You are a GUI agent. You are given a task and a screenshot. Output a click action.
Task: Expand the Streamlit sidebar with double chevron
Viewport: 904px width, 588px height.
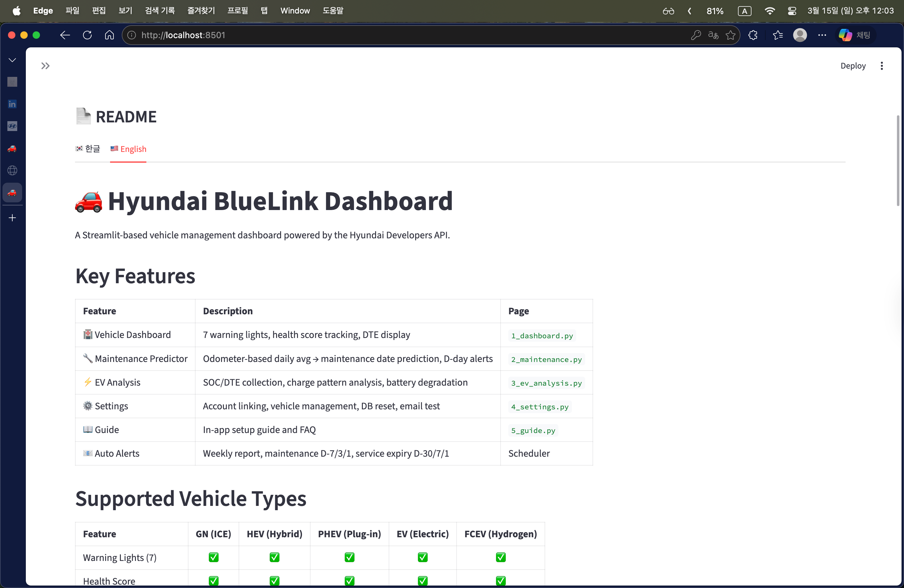pyautogui.click(x=45, y=65)
